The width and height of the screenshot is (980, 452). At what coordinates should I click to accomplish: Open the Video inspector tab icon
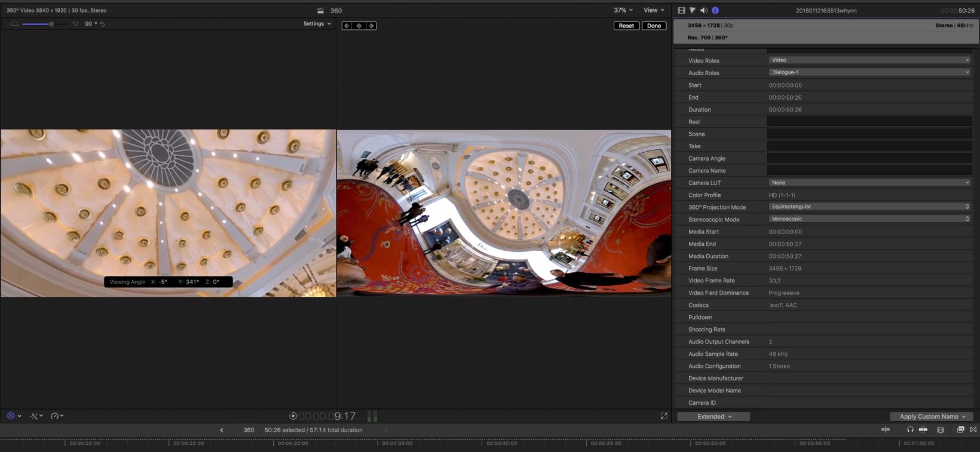(x=681, y=10)
